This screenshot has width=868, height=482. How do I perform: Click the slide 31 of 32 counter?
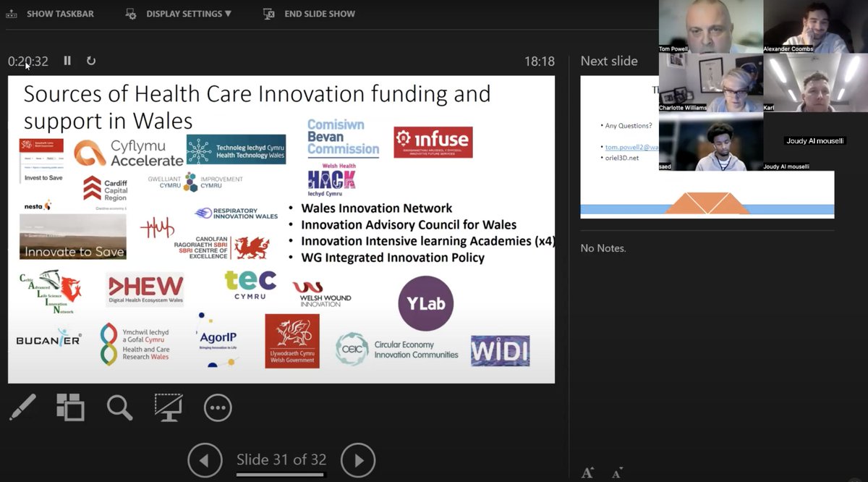(281, 460)
